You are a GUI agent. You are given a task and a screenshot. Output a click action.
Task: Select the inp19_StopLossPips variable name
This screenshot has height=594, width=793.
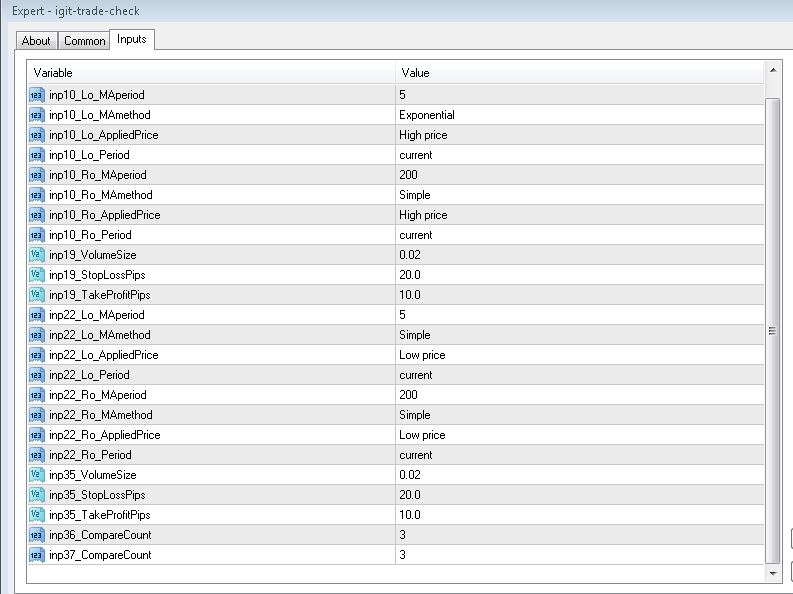click(97, 275)
